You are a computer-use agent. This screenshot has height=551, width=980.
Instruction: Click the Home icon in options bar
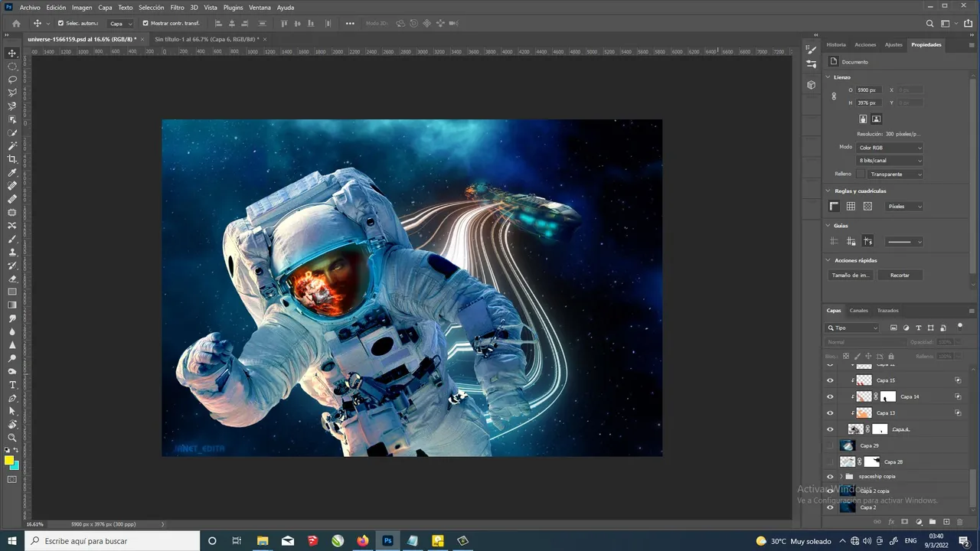point(16,23)
